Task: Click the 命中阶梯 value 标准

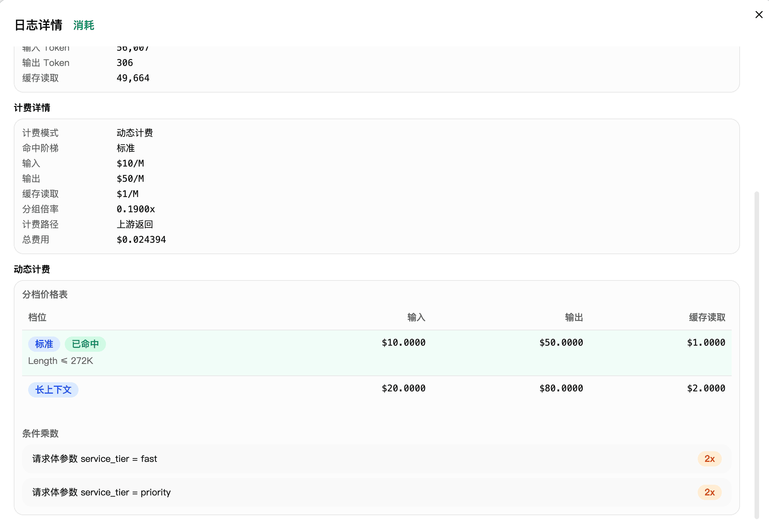Action: coord(126,148)
